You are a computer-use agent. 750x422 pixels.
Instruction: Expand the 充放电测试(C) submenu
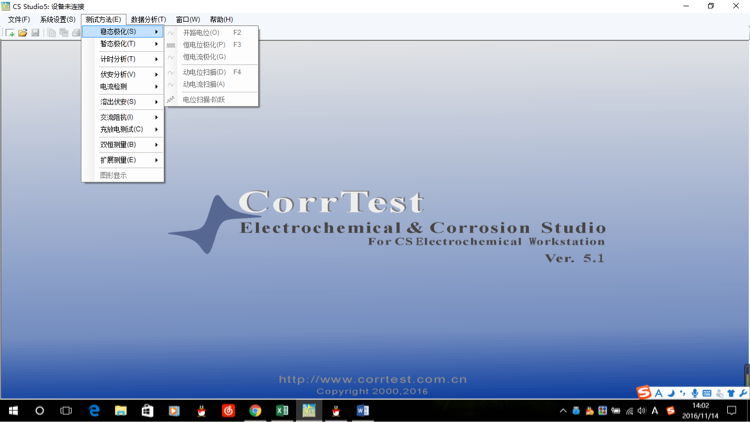(123, 129)
